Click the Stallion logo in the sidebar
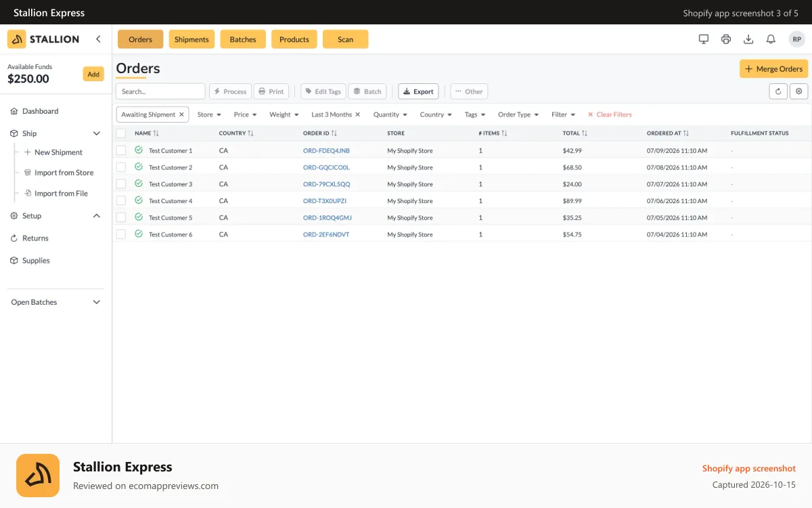The image size is (812, 508). point(44,39)
